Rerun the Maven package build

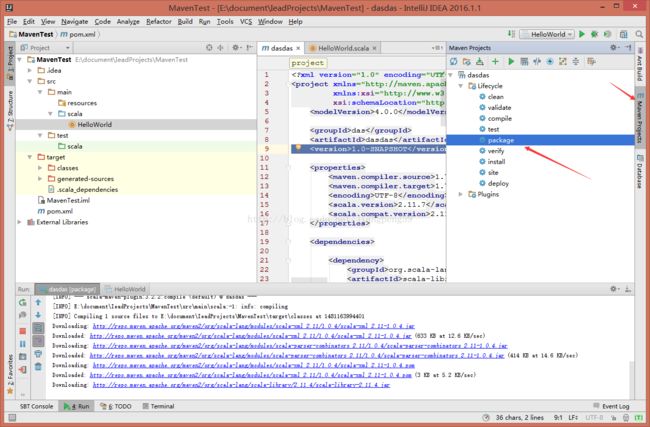22,303
